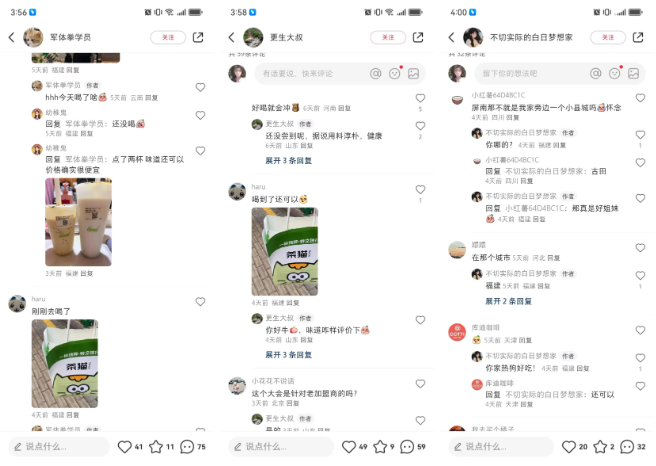Like the comment 这个大会是针对老加盟商的吗
656x466 pixels.
click(x=420, y=384)
